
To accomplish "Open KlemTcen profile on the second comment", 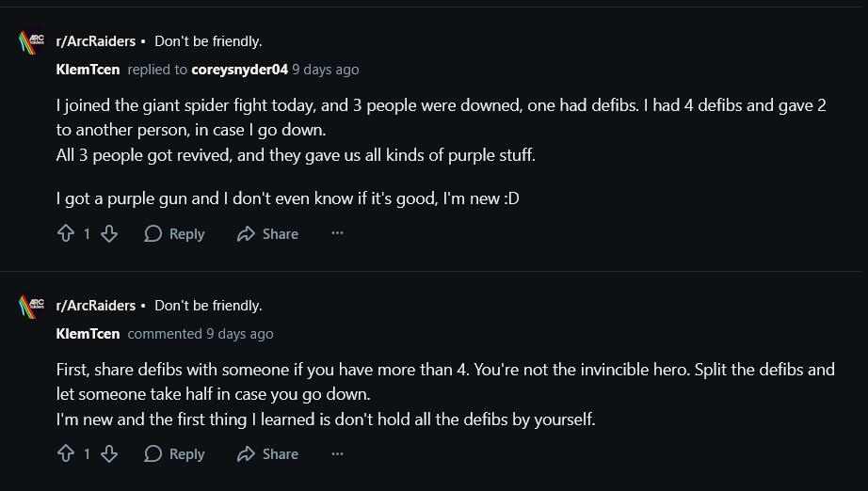I will [88, 334].
